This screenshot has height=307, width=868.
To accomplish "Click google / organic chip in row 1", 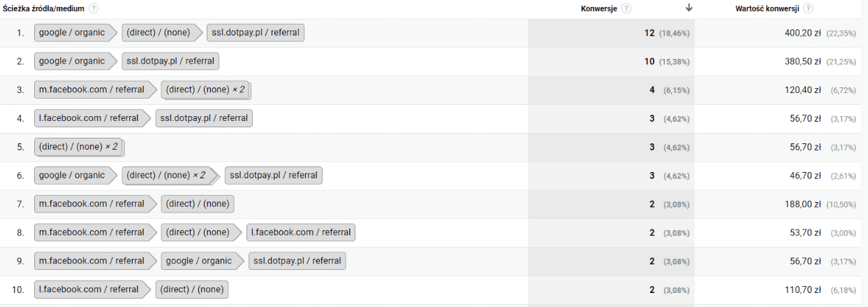I will tap(72, 33).
